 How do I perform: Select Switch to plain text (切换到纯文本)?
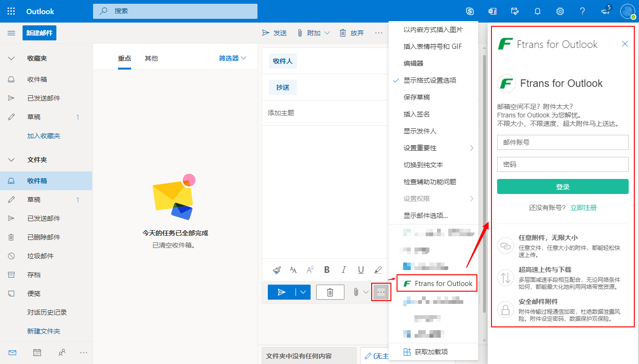[x=433, y=165]
